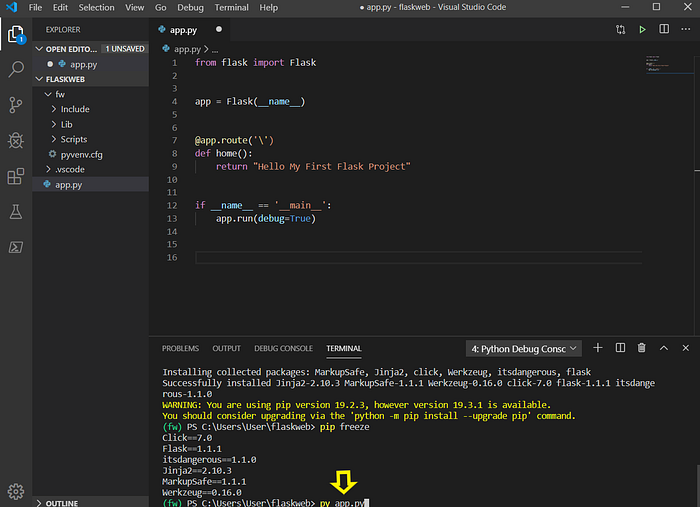The image size is (700, 507).
Task: Click the editor minimap preview
Action: click(x=657, y=63)
